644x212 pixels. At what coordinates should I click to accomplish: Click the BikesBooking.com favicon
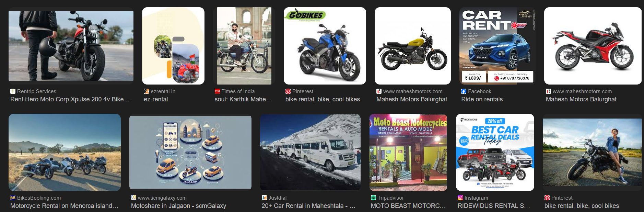(13, 198)
